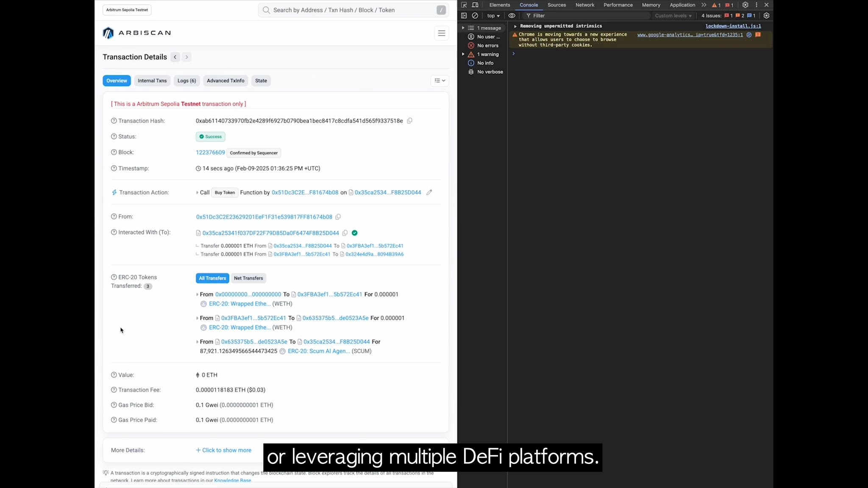Viewport: 868px width, 488px height.
Task: Copy the transaction hash to clipboard
Action: pos(409,121)
